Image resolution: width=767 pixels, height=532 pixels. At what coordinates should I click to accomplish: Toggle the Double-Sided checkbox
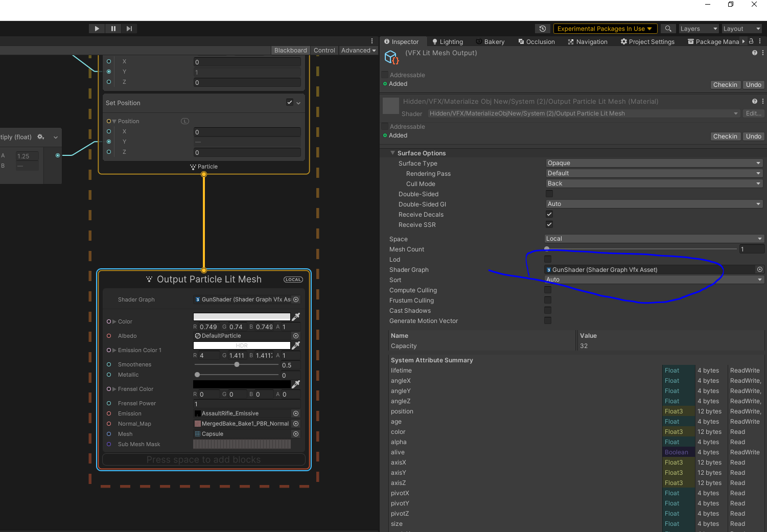[549, 194]
